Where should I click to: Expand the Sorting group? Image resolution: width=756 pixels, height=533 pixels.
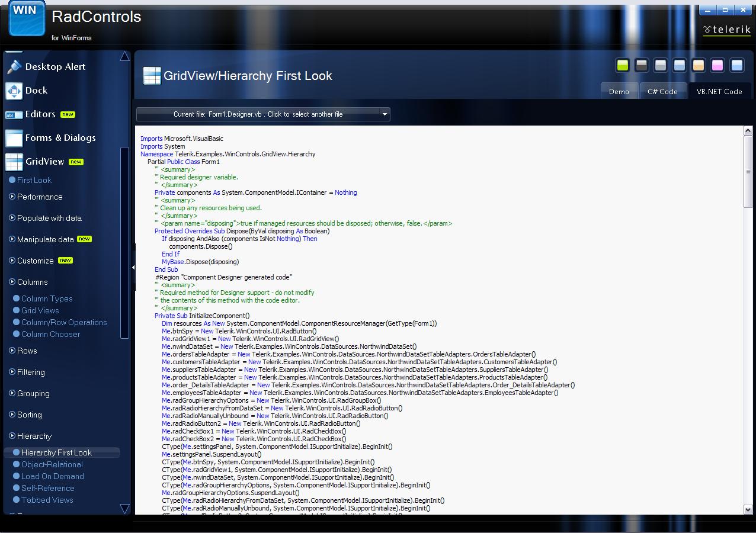point(12,415)
